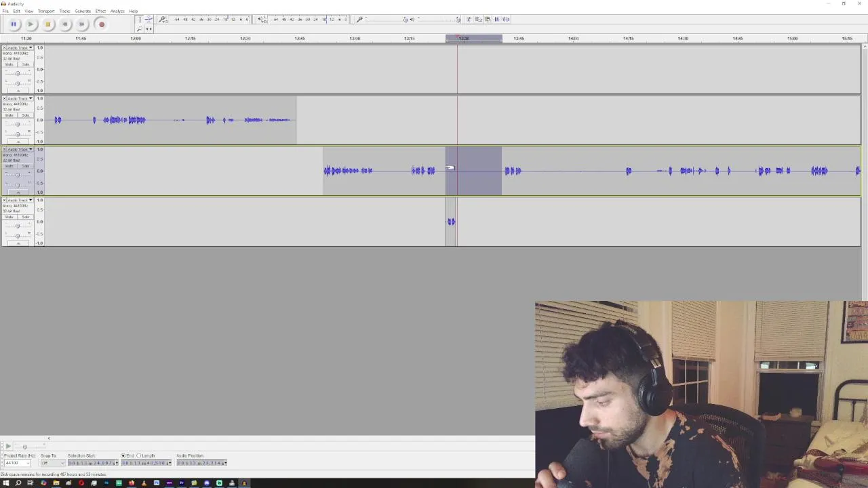This screenshot has width=868, height=488.
Task: Open the Transport menu
Action: pos(46,11)
